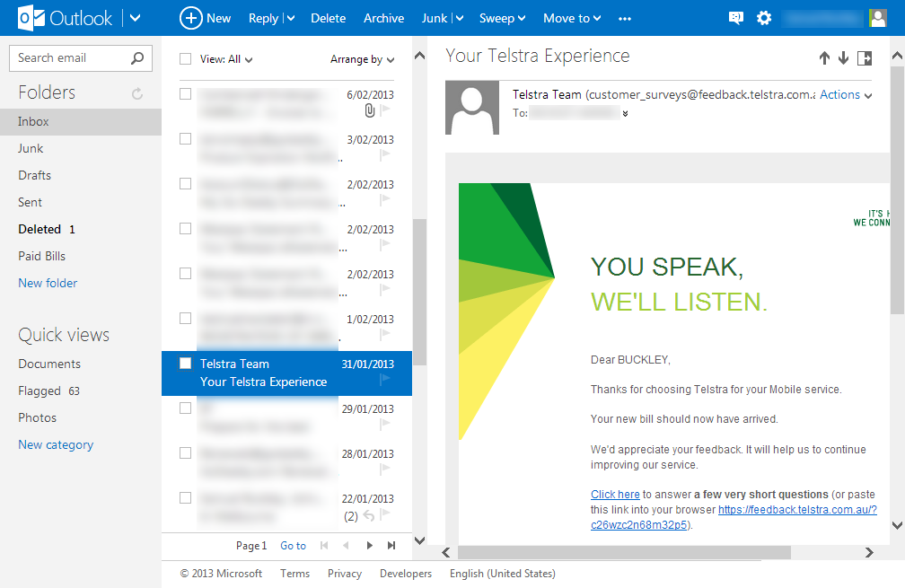Open the more options ellipsis menu
This screenshot has height=588, width=905.
(625, 19)
